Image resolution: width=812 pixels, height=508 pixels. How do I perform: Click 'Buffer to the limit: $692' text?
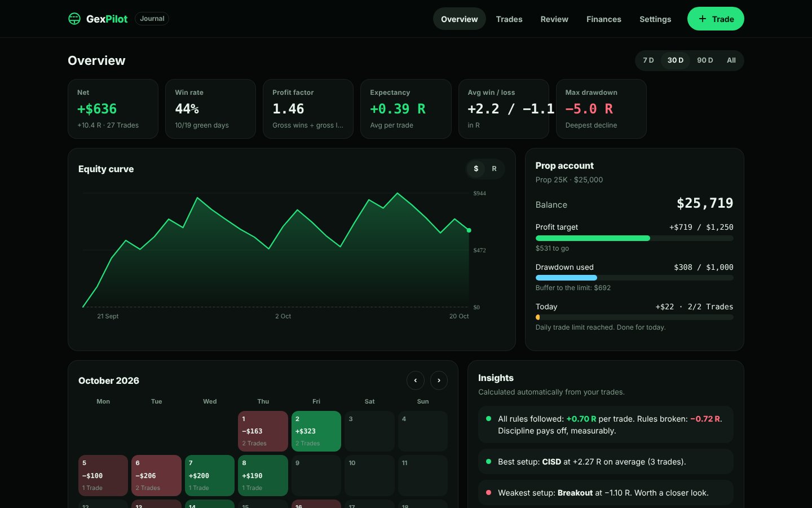573,288
